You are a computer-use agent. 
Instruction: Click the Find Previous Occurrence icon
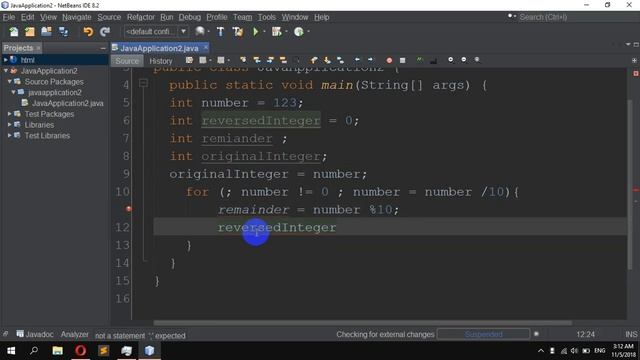coord(257,60)
